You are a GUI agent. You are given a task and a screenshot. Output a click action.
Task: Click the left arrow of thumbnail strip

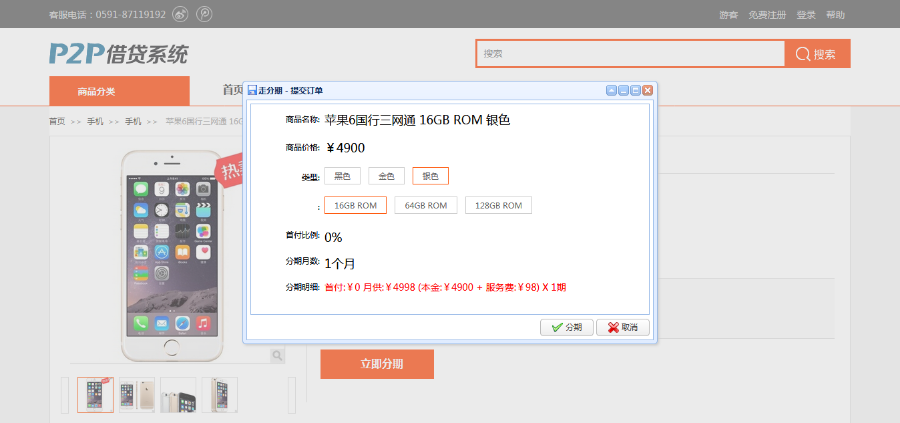click(65, 395)
